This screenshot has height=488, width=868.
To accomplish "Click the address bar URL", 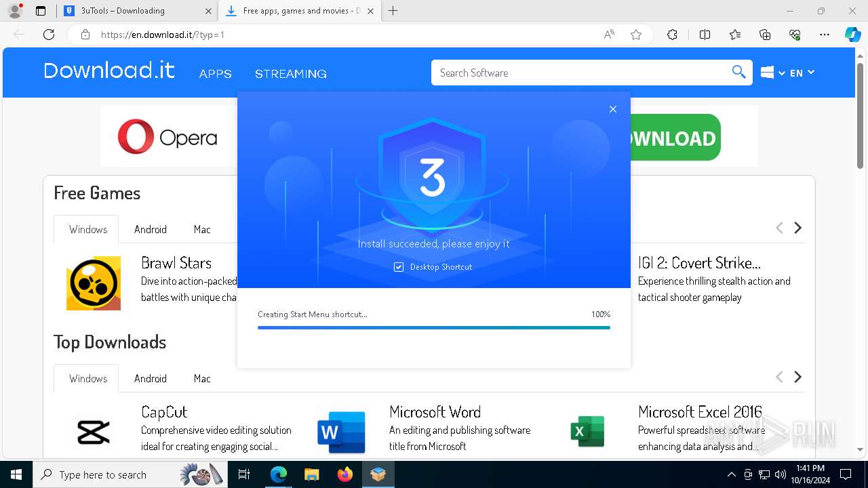I will tap(163, 35).
